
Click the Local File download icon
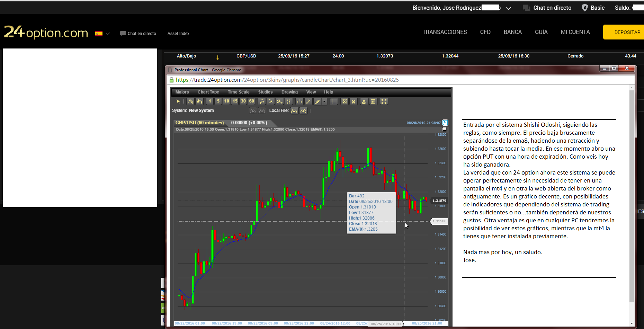pos(294,111)
